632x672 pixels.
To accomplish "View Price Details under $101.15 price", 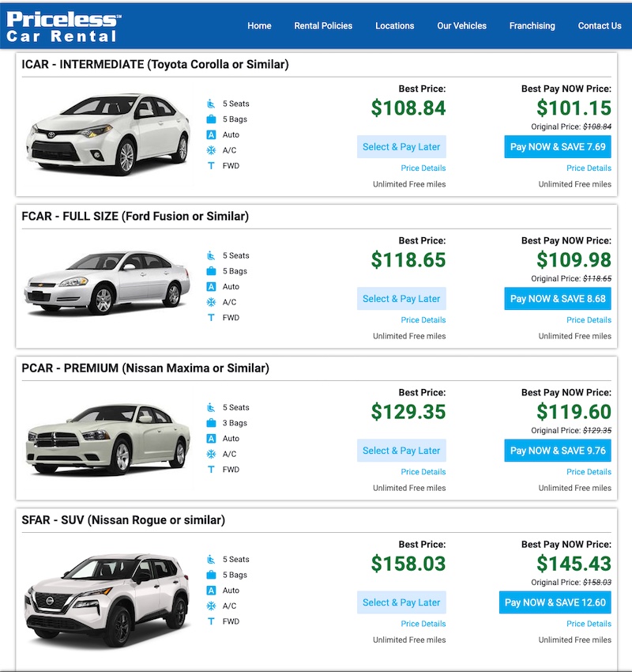I will (589, 168).
